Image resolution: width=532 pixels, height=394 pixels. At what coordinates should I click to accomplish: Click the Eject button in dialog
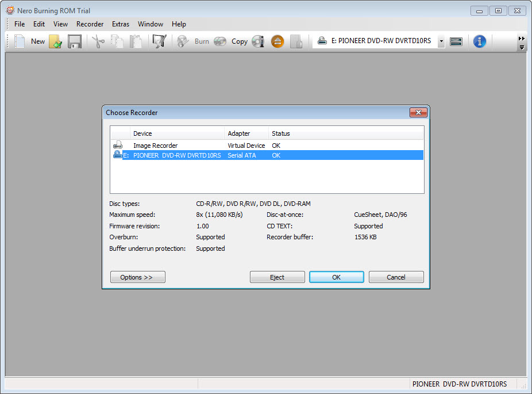[277, 277]
